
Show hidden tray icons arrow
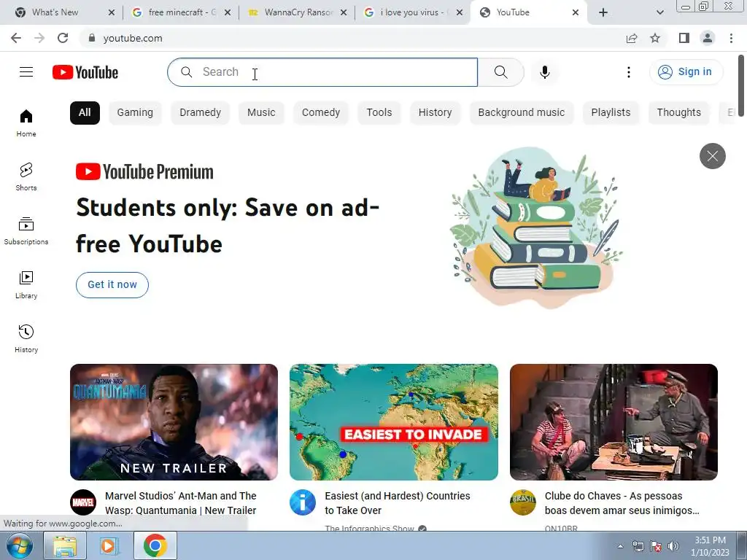[x=620, y=546]
